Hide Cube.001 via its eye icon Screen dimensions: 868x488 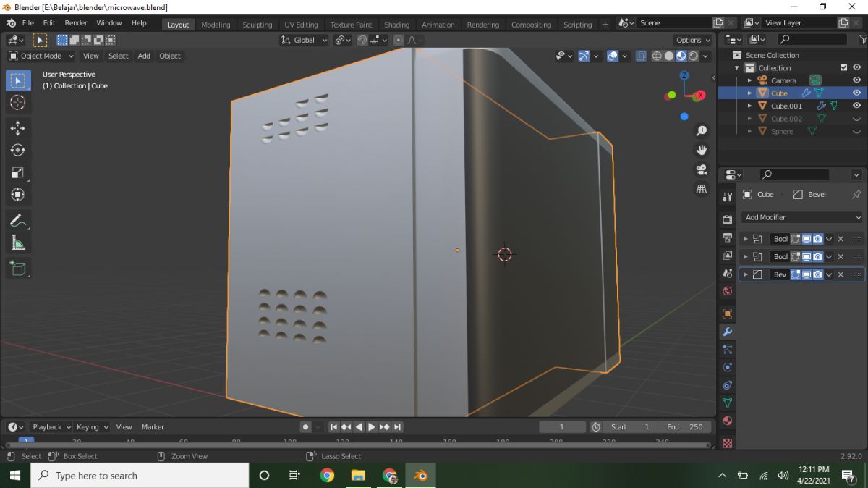point(856,106)
